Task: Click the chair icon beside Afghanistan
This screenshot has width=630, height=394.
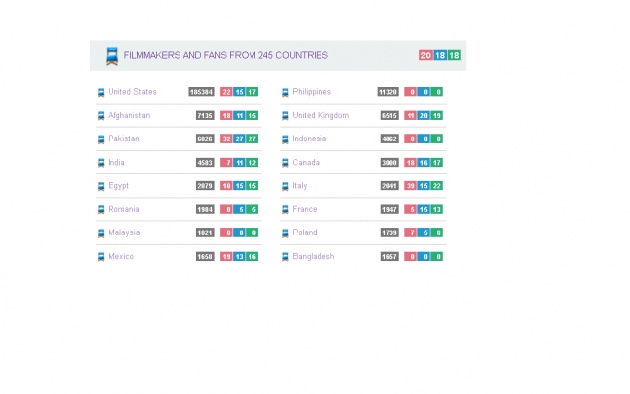Action: (x=101, y=116)
